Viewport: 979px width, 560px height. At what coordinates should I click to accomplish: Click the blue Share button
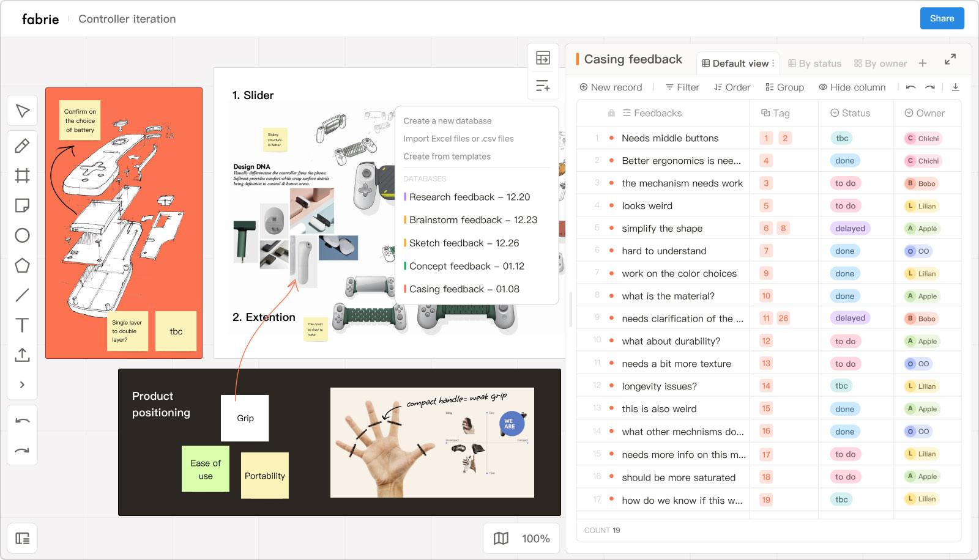pyautogui.click(x=942, y=18)
